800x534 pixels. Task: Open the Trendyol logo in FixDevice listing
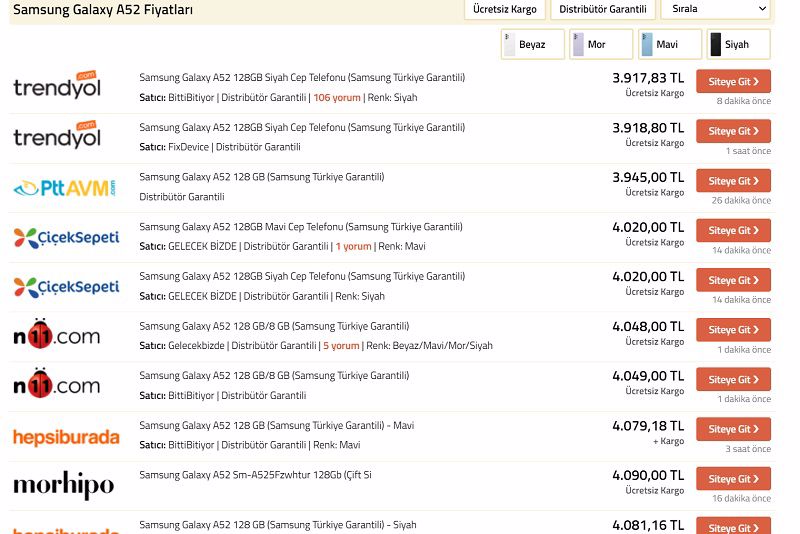point(57,135)
